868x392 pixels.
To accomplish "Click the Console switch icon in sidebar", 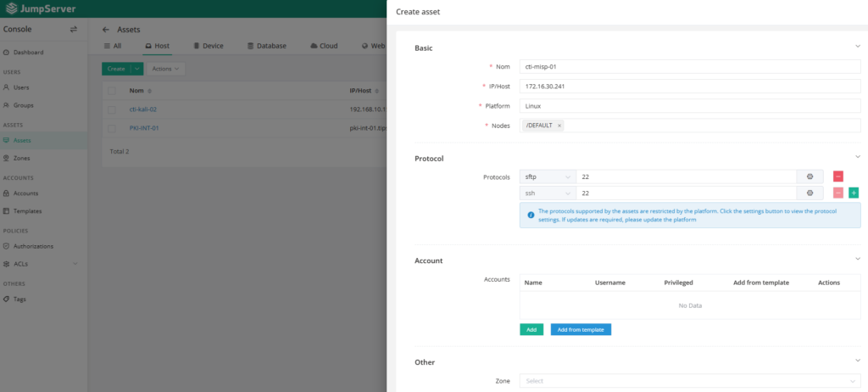I will tap(73, 29).
